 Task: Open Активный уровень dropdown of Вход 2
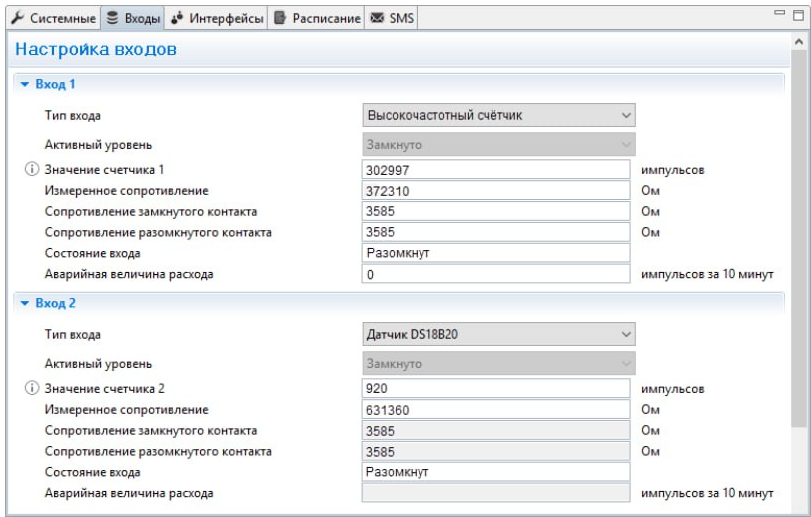tap(499, 363)
